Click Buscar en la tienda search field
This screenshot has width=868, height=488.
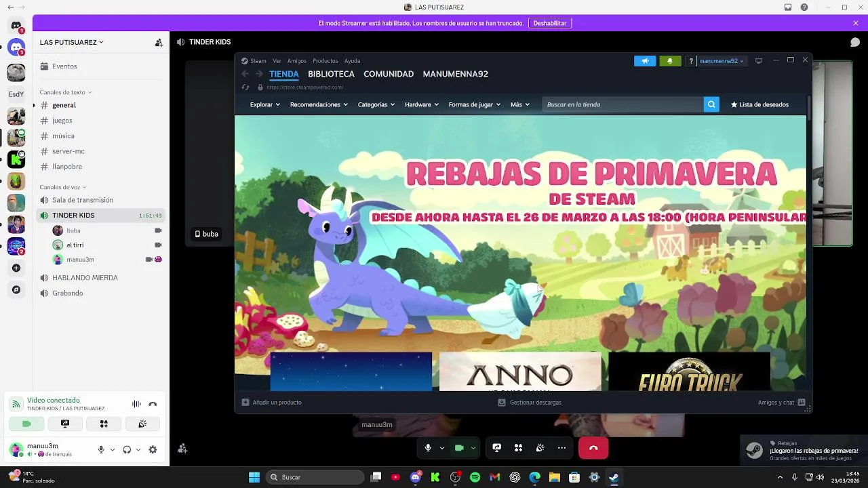[623, 104]
